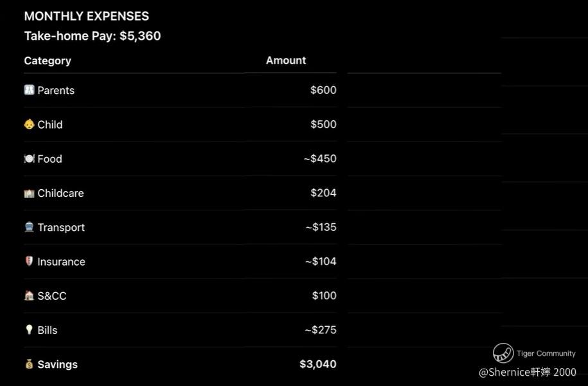Screen dimensions: 588x386
Task: Click the money bag icon beside Savings
Action: click(30, 364)
